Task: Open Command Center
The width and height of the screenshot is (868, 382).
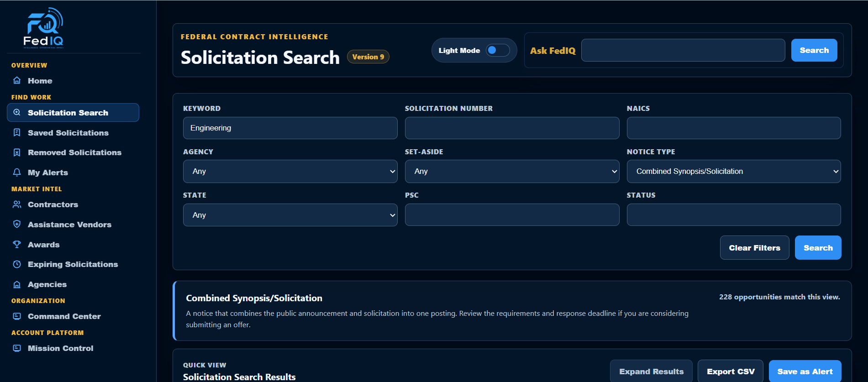Action: click(73, 316)
